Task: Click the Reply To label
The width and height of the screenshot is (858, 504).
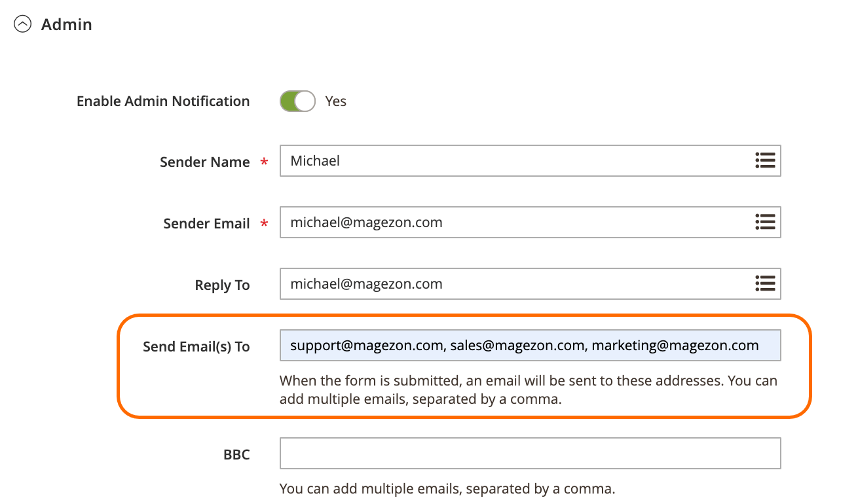Action: click(222, 285)
